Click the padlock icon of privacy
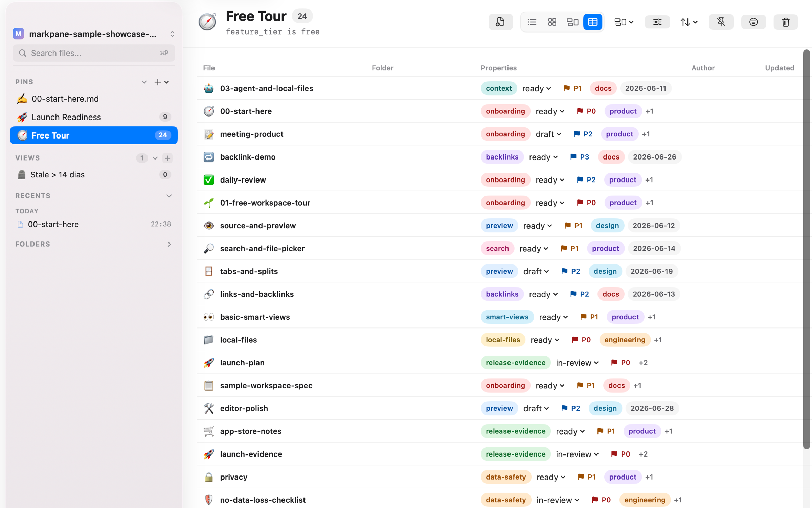 [209, 477]
